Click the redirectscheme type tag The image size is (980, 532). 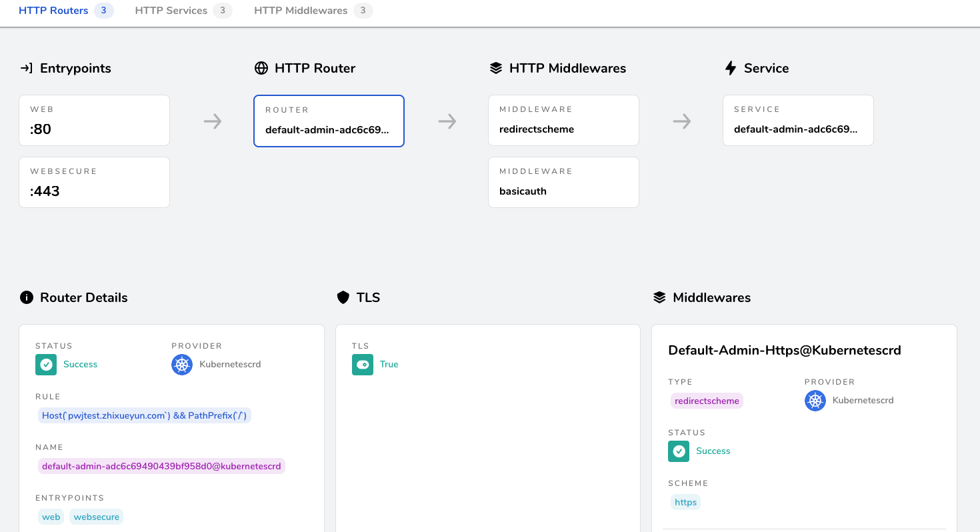[707, 401]
